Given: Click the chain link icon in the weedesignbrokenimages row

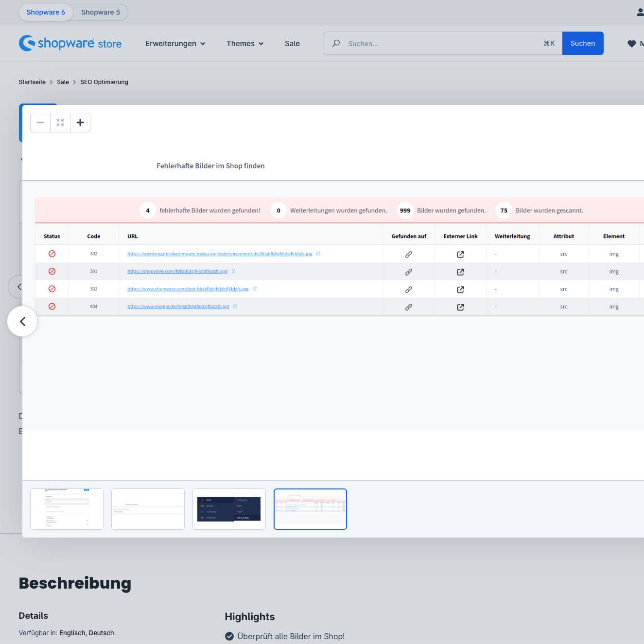Looking at the screenshot, I should (x=409, y=255).
